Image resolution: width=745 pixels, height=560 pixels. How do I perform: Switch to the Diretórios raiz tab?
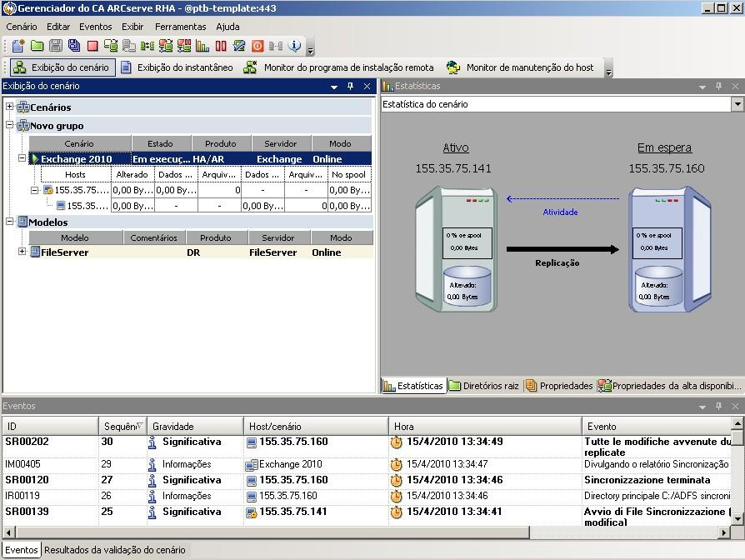(483, 386)
